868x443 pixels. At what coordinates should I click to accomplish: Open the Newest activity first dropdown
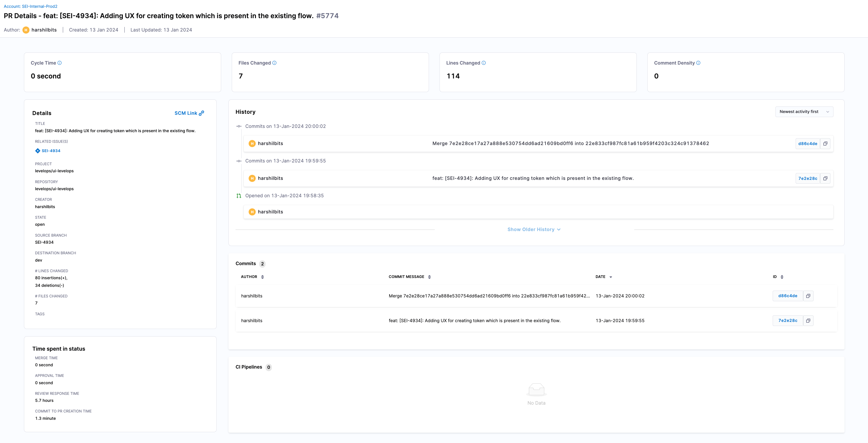pos(804,112)
